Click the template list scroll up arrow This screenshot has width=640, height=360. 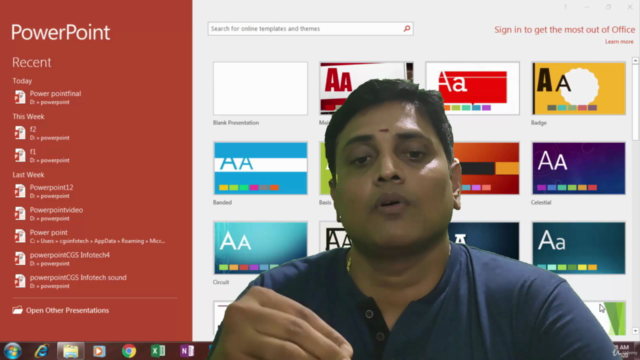(635, 61)
